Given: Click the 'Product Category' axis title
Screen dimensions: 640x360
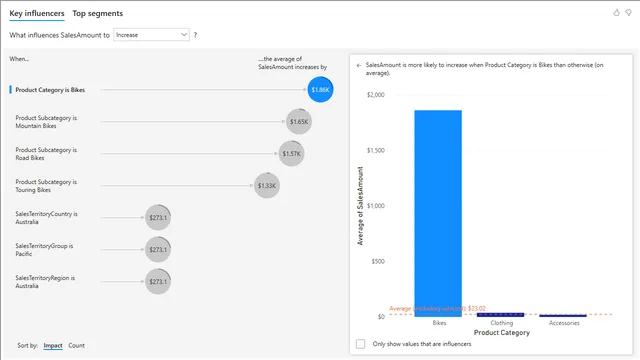Looking at the screenshot, I should (502, 333).
